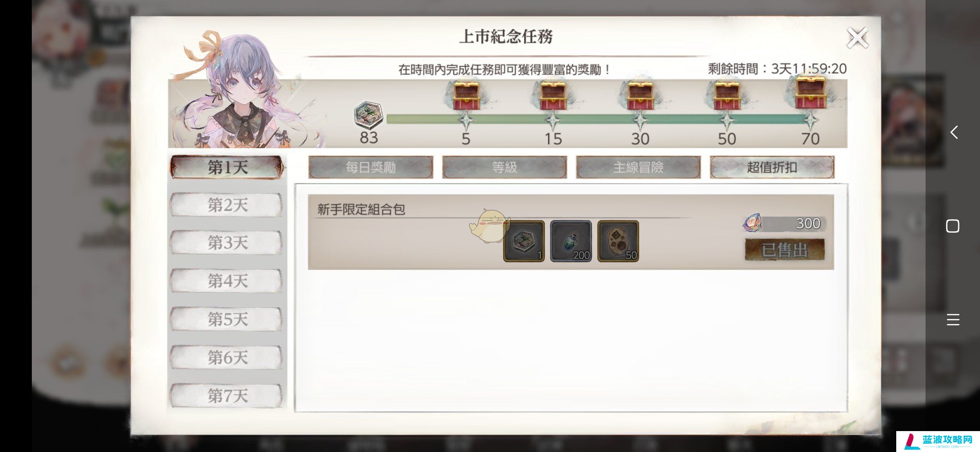Tap the hexagon badge reward in the bundle
Screen dimensions: 980x452
[x=524, y=241]
